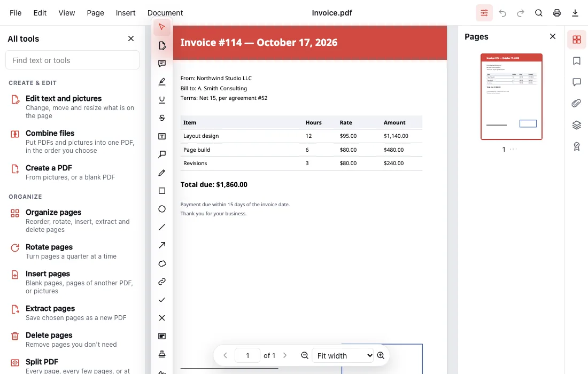Open the Insert pages tool
Image resolution: width=588 pixels, height=374 pixels.
72,282
